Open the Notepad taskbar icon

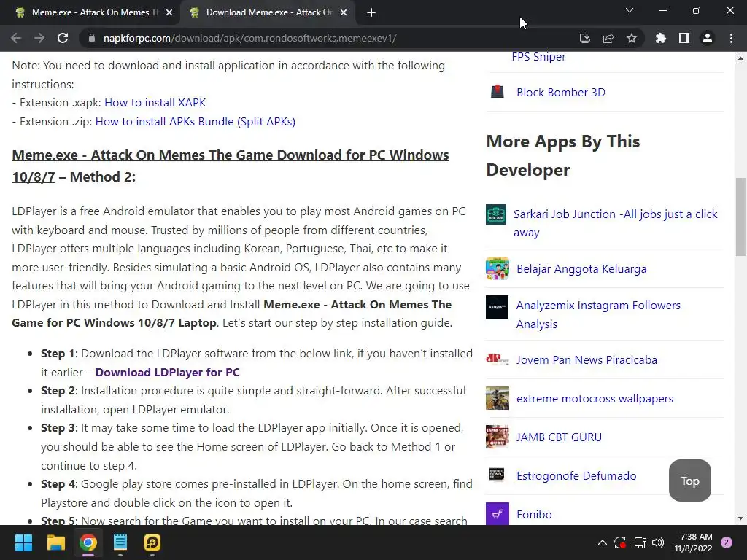pyautogui.click(x=120, y=542)
